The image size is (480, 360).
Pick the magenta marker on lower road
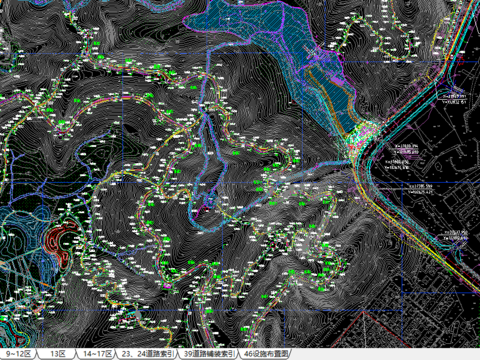click(x=167, y=285)
